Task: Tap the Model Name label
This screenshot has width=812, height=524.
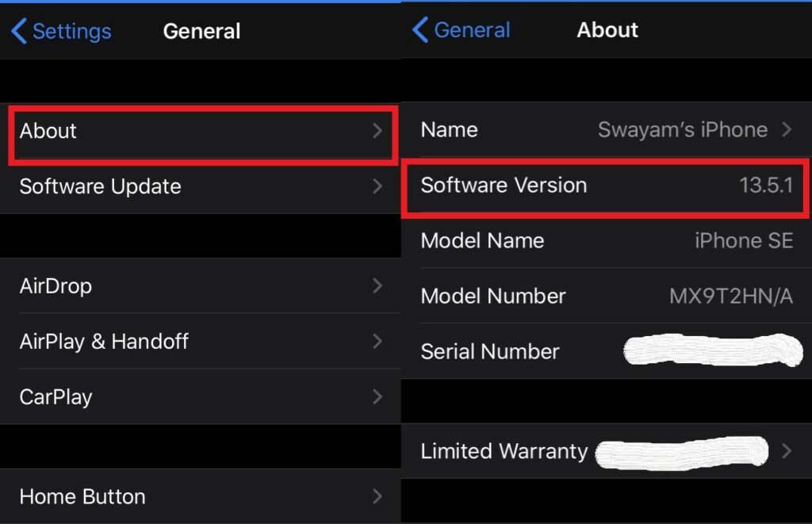Action: [482, 241]
